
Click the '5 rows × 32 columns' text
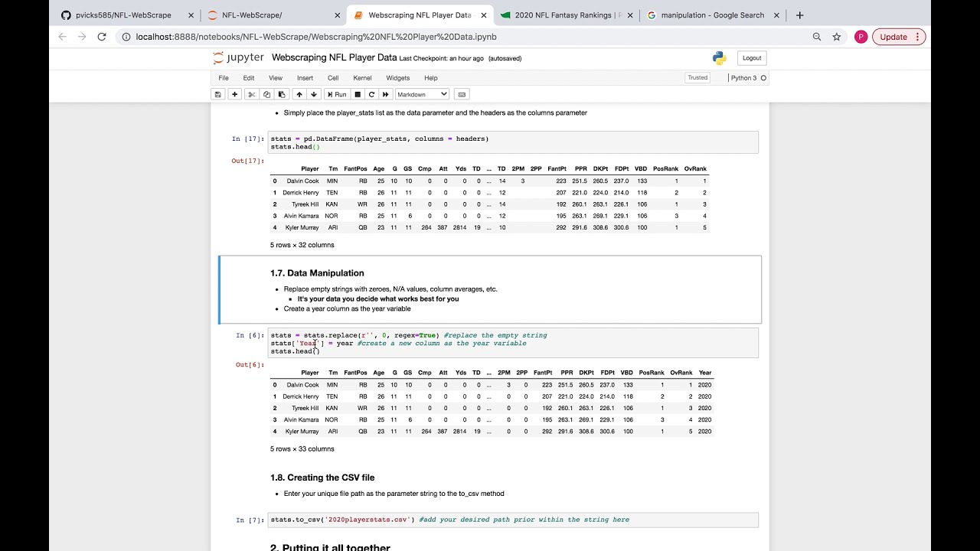302,245
